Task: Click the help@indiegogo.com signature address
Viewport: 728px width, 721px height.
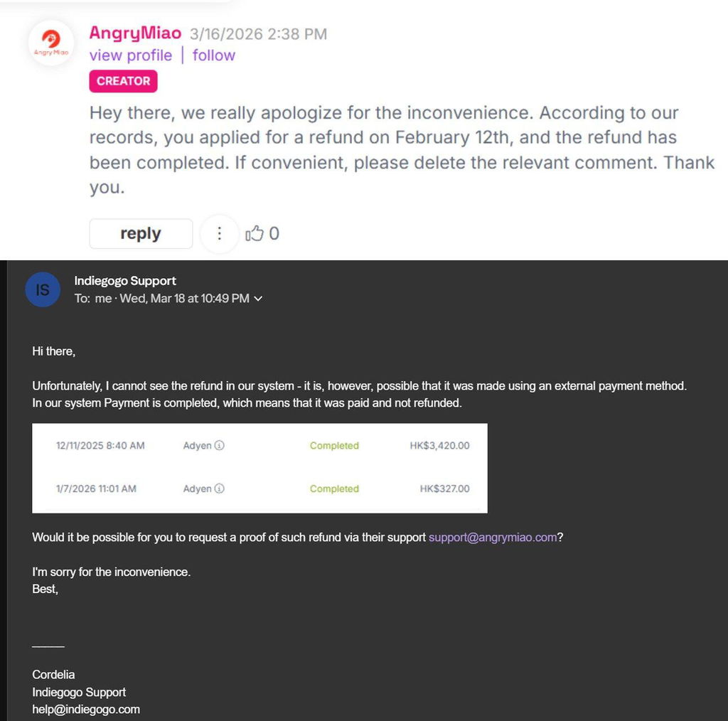Action: click(x=86, y=710)
